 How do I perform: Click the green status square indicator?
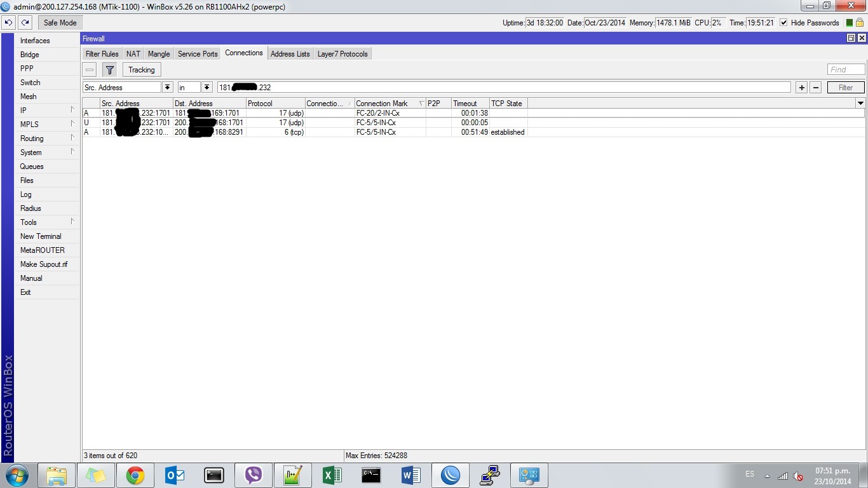click(850, 23)
